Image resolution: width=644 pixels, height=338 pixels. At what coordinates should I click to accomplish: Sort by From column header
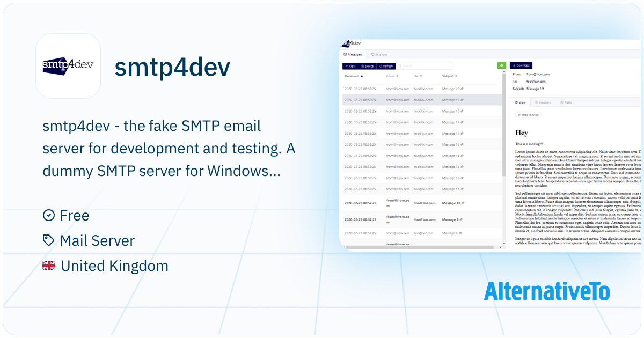click(x=392, y=76)
